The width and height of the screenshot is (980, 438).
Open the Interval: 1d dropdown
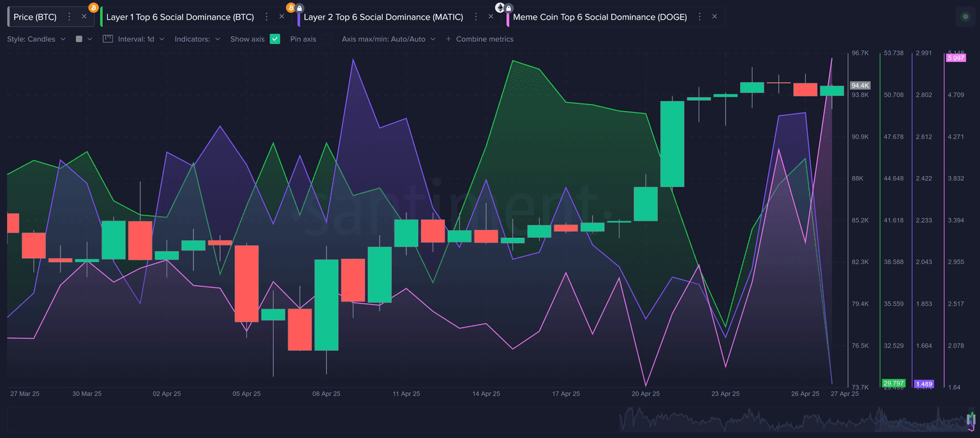[141, 39]
